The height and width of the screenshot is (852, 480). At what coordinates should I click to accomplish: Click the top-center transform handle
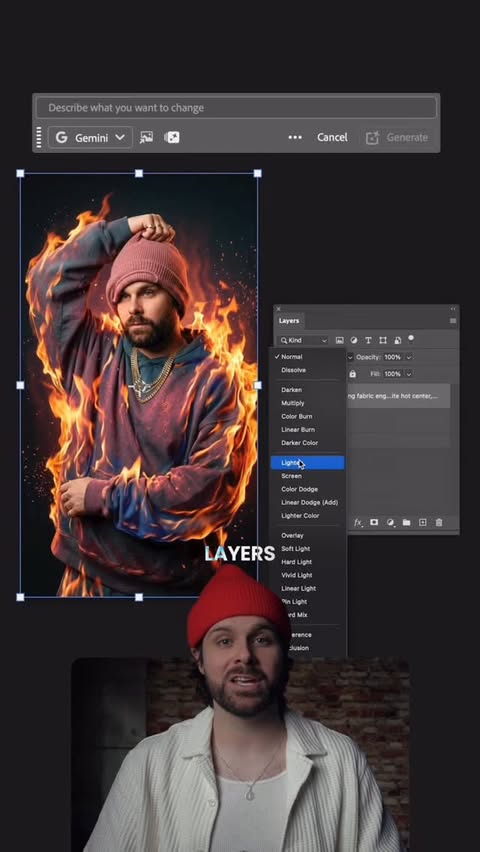139,173
